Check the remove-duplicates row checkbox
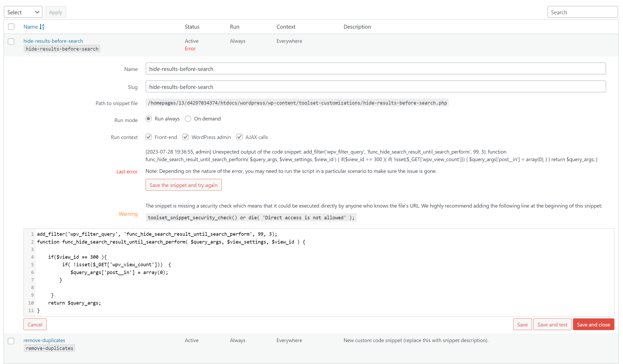Image resolution: width=623 pixels, height=364 pixels. (11, 341)
